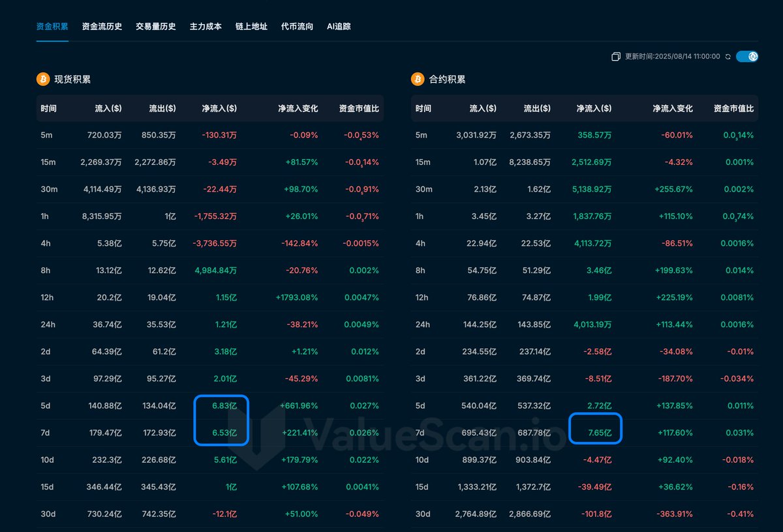Click the contract 12h change +225.19%
The image size is (783, 532).
[673, 297]
